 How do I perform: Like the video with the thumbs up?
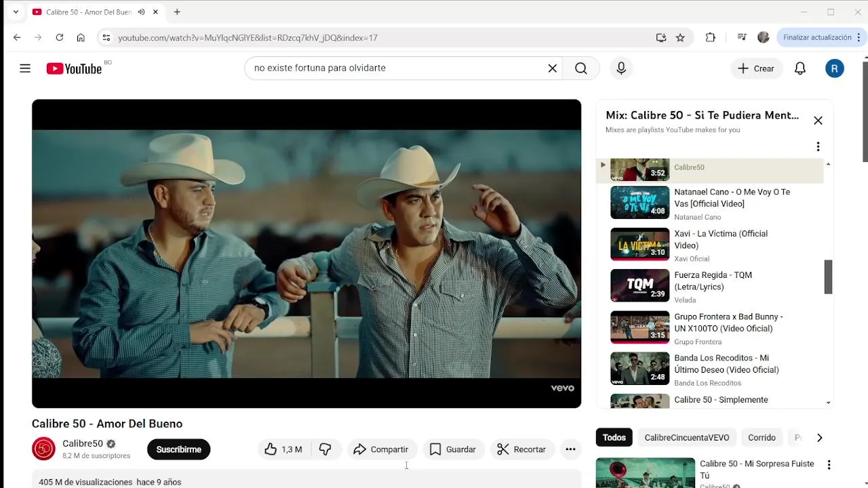(283, 449)
